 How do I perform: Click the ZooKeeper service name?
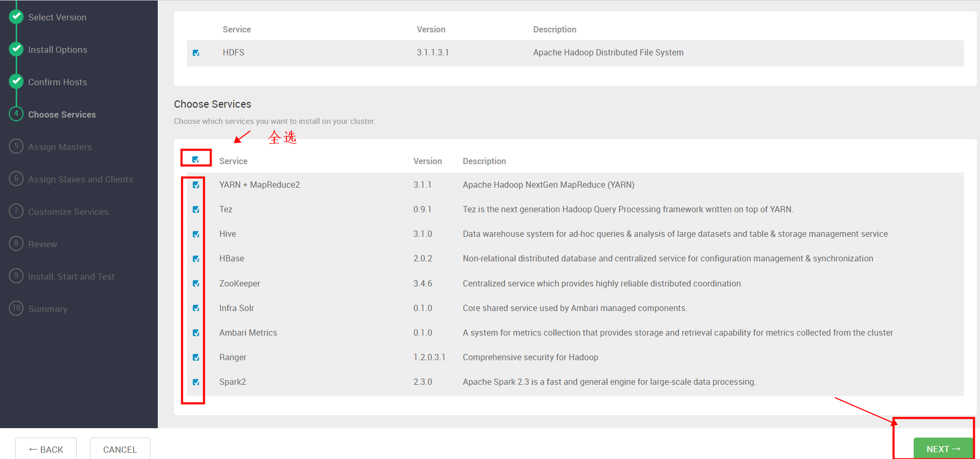[240, 283]
